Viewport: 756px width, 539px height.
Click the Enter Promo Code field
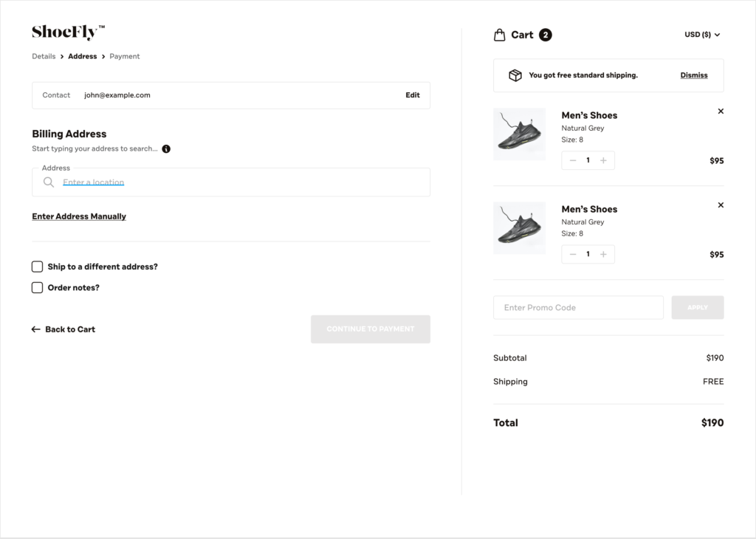coord(578,307)
